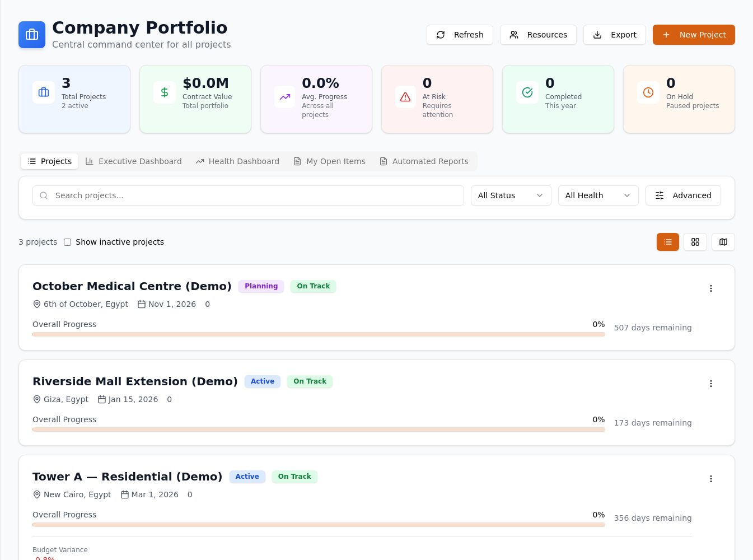Image resolution: width=753 pixels, height=560 pixels.
Task: Switch to list view layout
Action: coord(668,242)
